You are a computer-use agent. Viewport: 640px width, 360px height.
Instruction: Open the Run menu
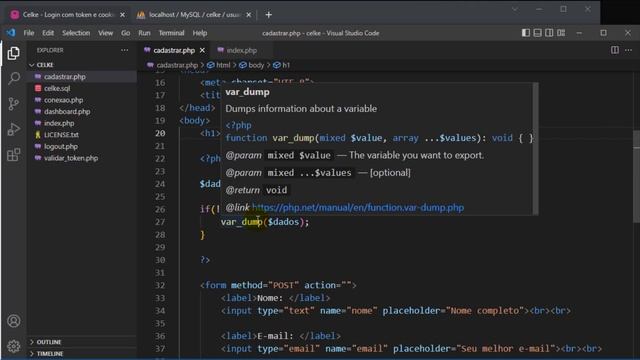(x=144, y=33)
